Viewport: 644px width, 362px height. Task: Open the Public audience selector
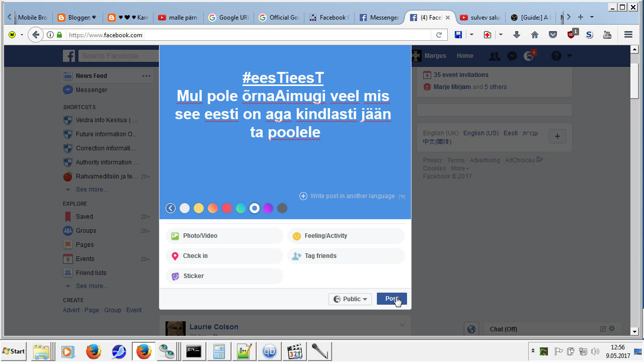pyautogui.click(x=350, y=299)
